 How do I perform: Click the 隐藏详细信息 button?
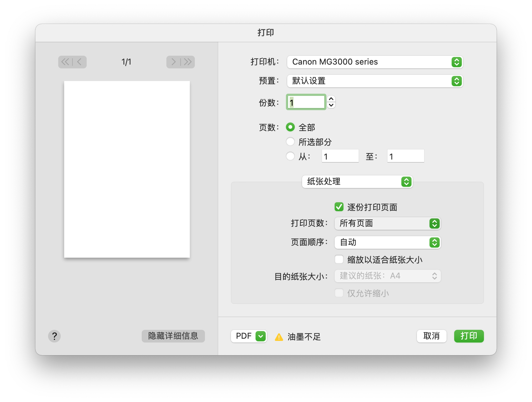click(173, 336)
